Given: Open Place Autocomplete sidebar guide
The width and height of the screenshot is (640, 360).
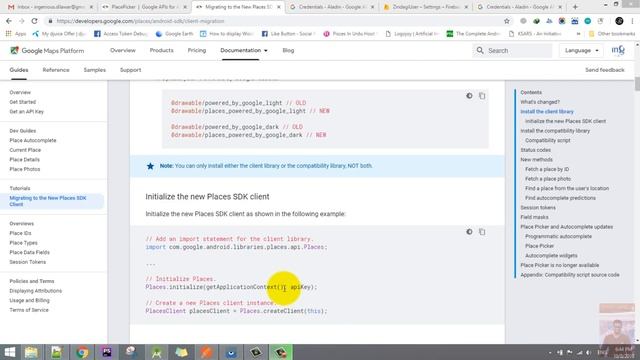Looking at the screenshot, I should 33,140.
